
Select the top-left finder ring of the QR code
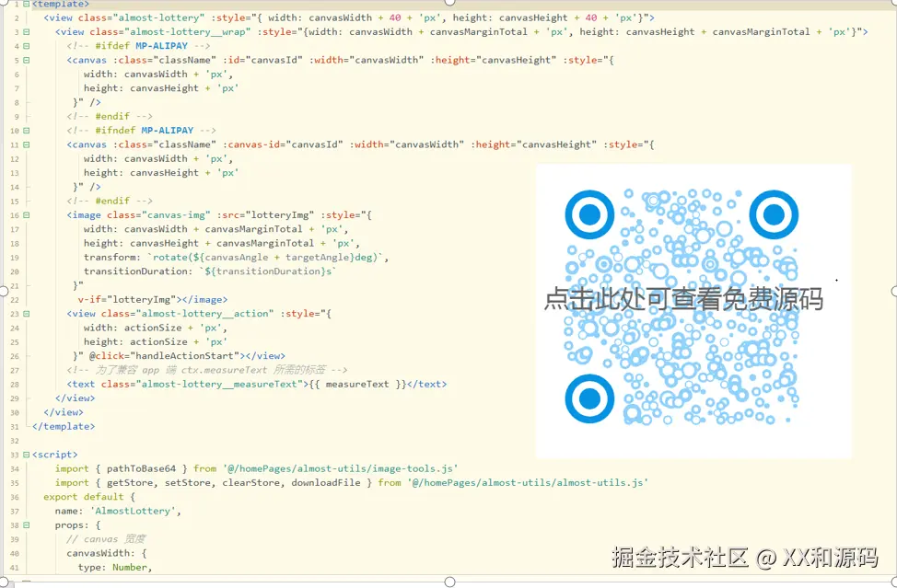589,214
